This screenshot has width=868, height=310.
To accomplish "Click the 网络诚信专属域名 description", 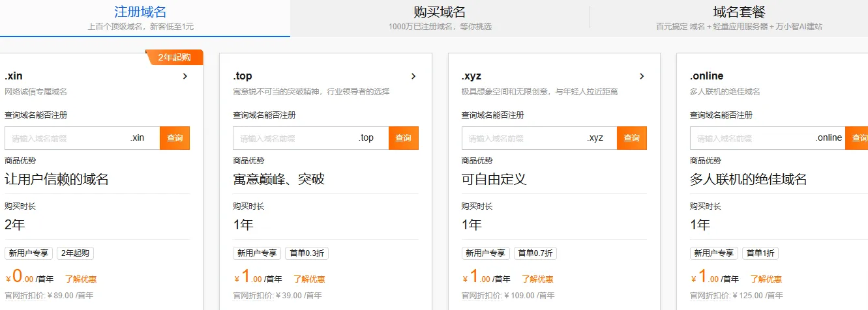I will (36, 92).
